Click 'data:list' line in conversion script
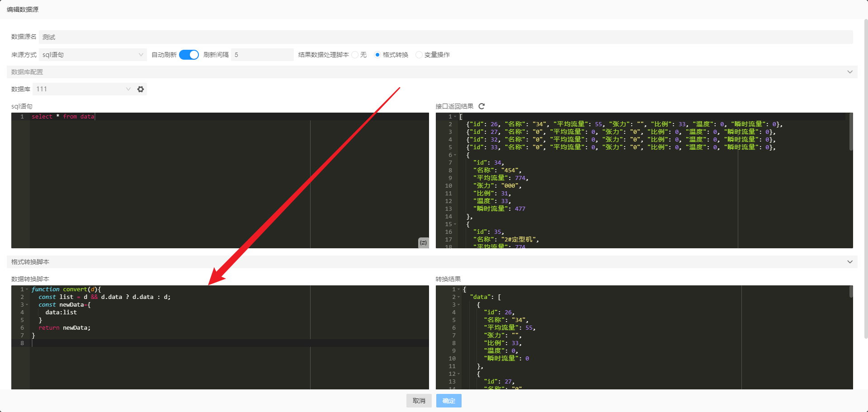The height and width of the screenshot is (412, 868). pyautogui.click(x=61, y=313)
